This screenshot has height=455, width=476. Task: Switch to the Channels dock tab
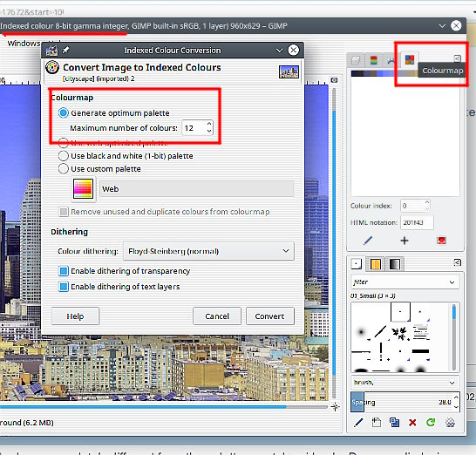click(374, 60)
